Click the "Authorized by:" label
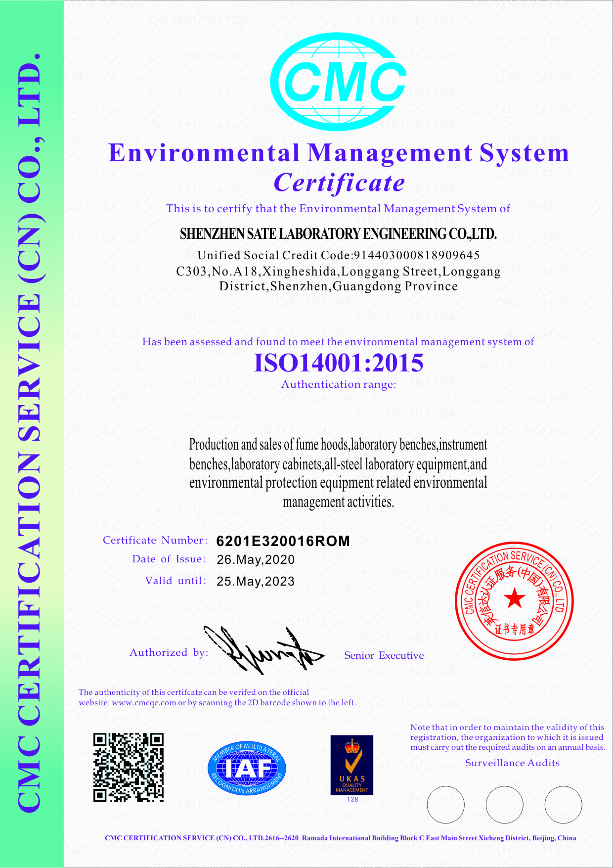The image size is (613, 868). coord(169,653)
